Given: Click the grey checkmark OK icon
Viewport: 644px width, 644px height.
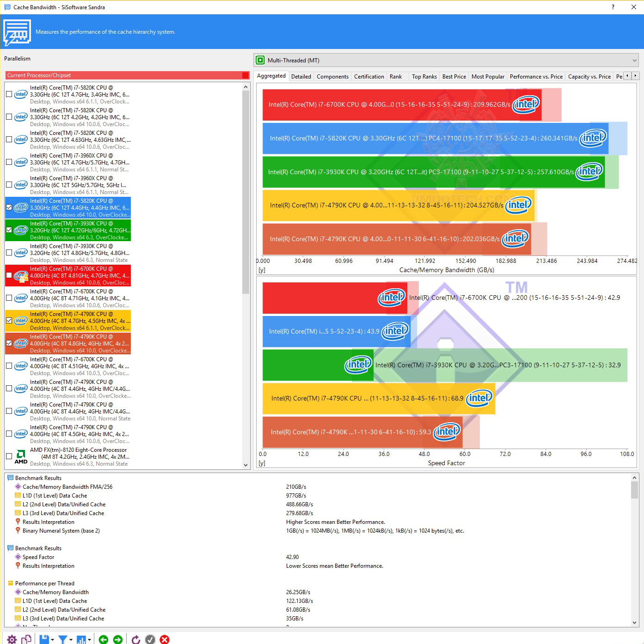Looking at the screenshot, I should [x=150, y=639].
